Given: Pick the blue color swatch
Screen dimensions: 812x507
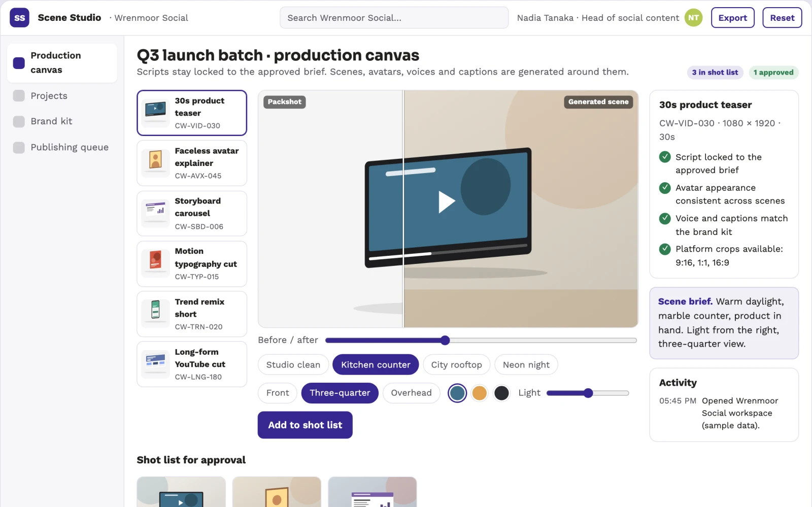Looking at the screenshot, I should coord(457,393).
